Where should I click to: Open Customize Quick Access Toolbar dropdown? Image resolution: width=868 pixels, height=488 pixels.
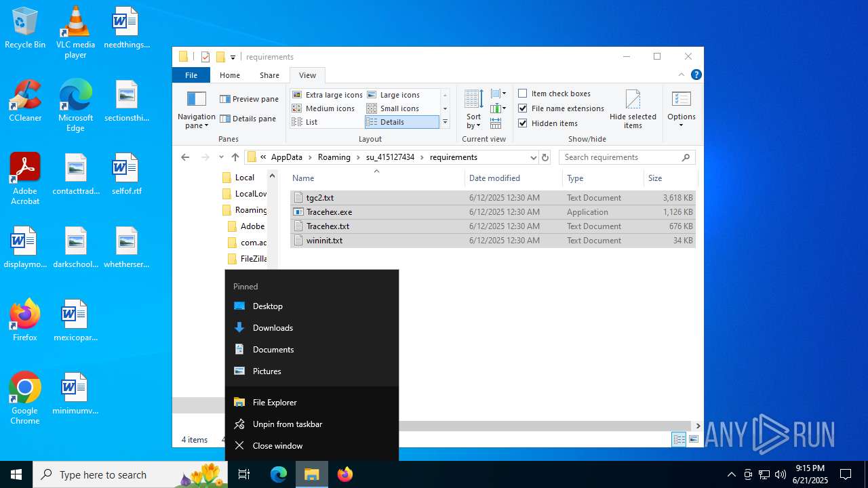(x=233, y=58)
